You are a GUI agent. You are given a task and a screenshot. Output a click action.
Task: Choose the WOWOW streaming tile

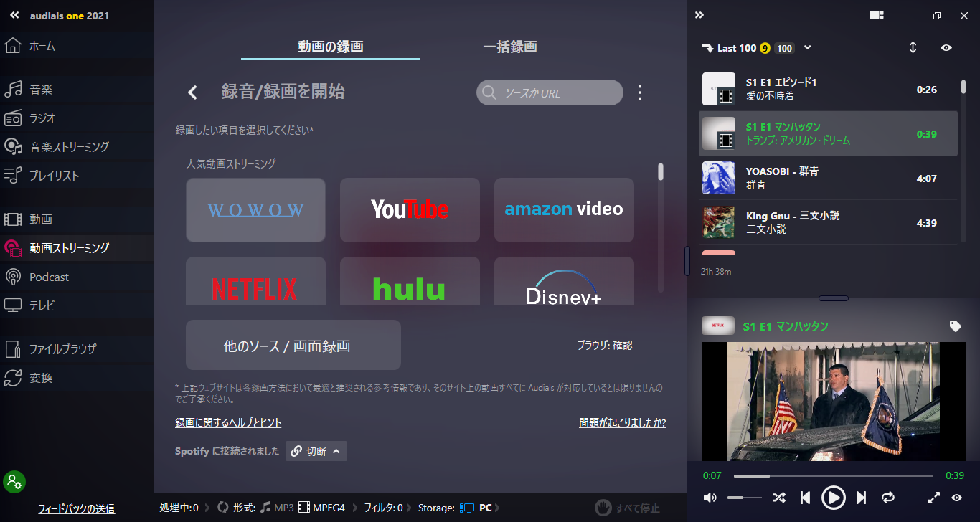coord(255,210)
